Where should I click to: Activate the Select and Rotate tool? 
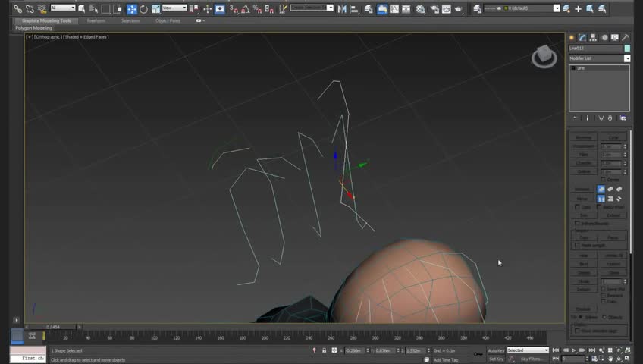click(143, 9)
